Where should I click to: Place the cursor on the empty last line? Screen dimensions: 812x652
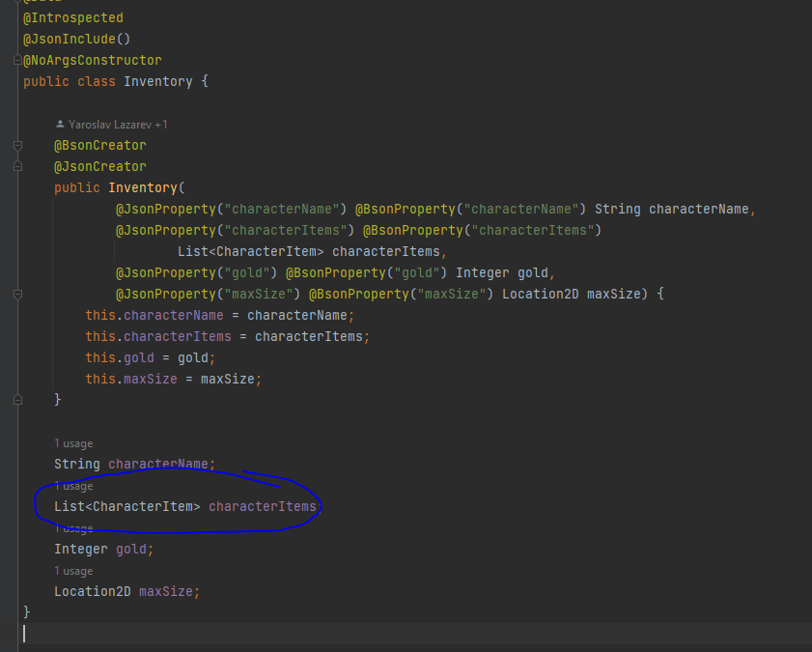(x=414, y=634)
